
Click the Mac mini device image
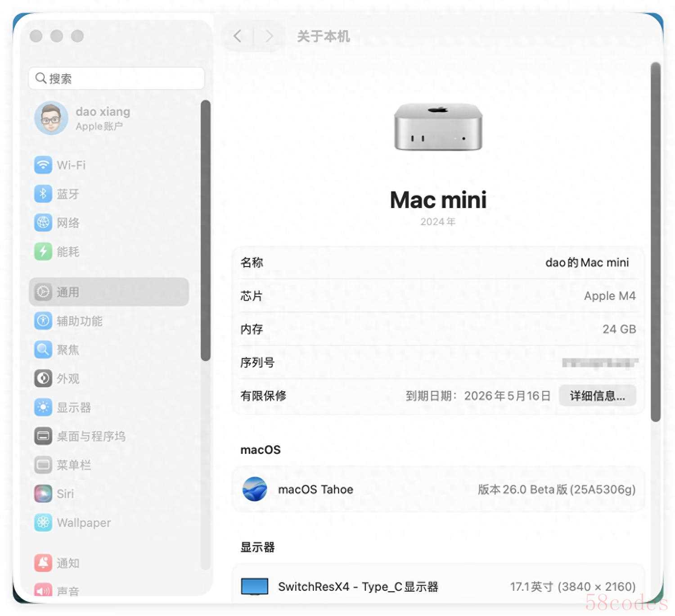pos(438,127)
